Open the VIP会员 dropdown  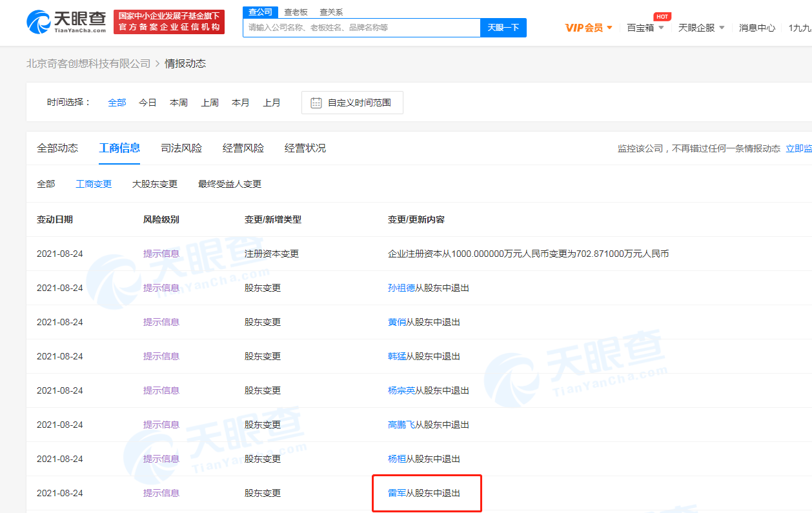tap(589, 28)
